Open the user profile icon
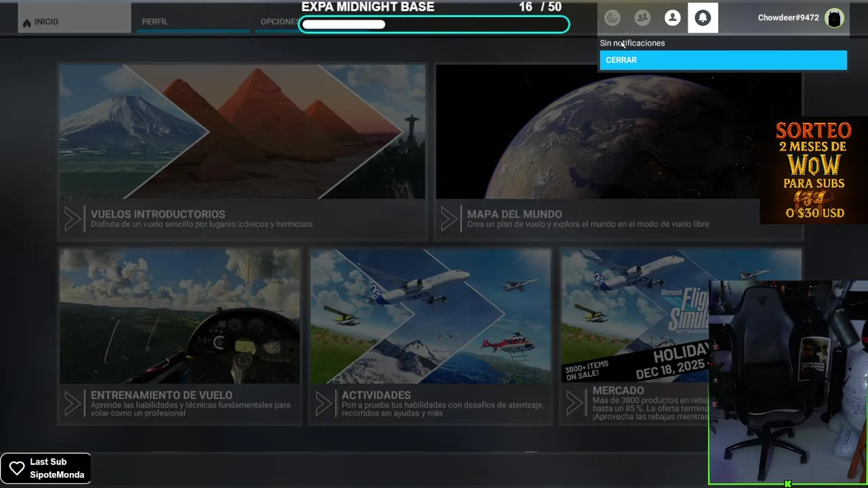This screenshot has height=488, width=868. click(673, 18)
